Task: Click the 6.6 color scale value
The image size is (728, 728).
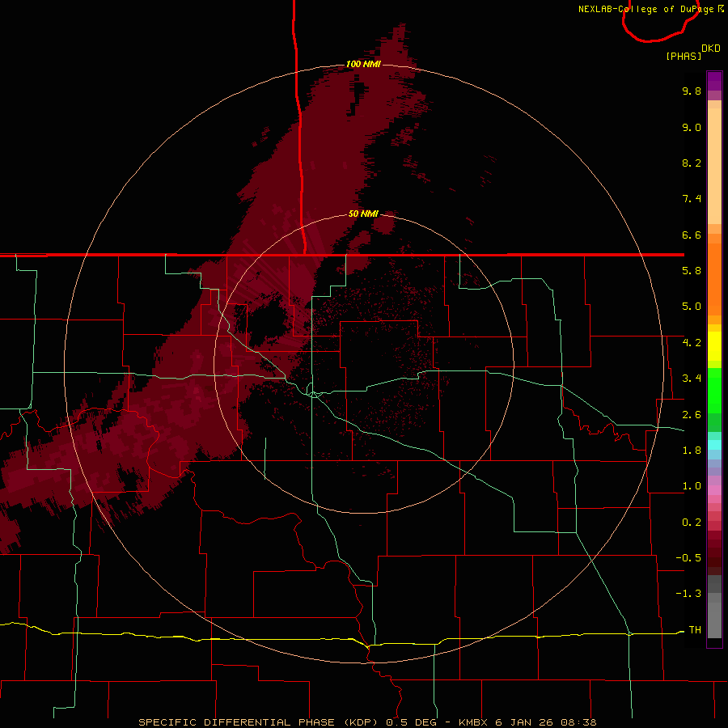Action: [692, 235]
